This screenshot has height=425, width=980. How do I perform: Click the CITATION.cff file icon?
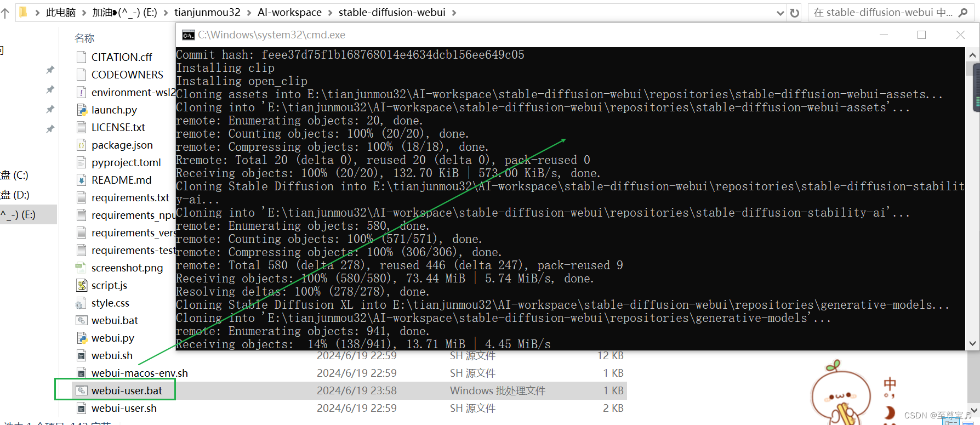(82, 57)
